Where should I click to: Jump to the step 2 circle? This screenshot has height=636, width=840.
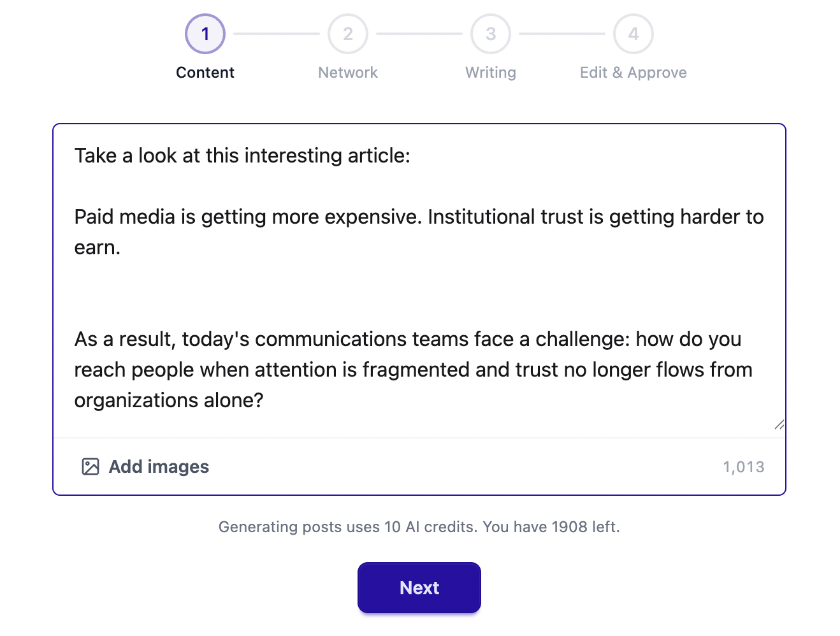pos(348,34)
